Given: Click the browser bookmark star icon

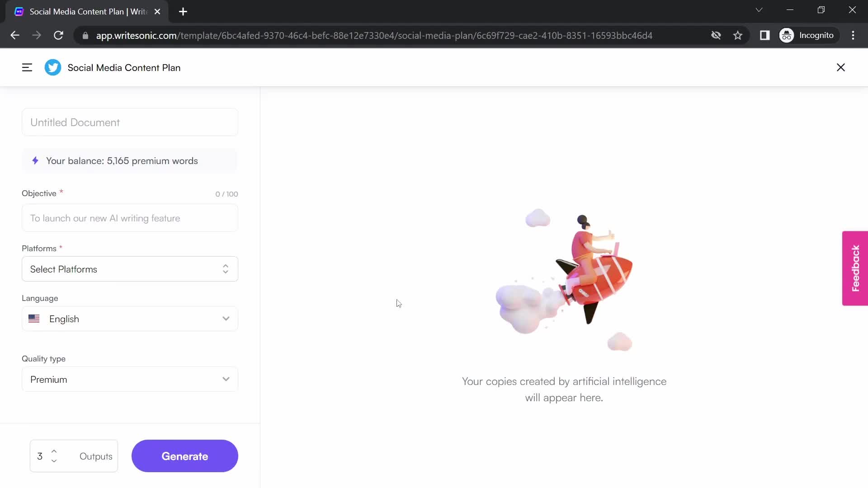Looking at the screenshot, I should 738,36.
